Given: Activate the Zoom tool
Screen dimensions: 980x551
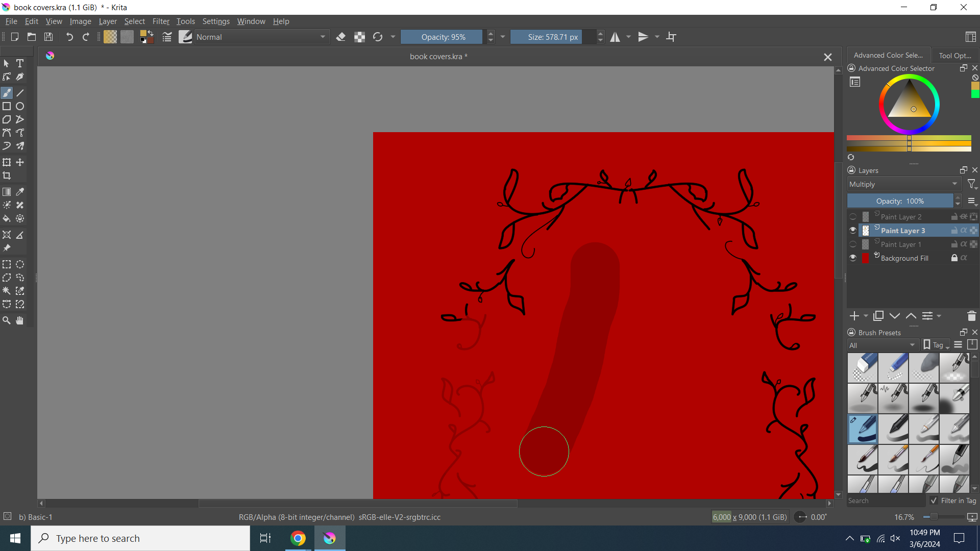Looking at the screenshot, I should tap(7, 320).
